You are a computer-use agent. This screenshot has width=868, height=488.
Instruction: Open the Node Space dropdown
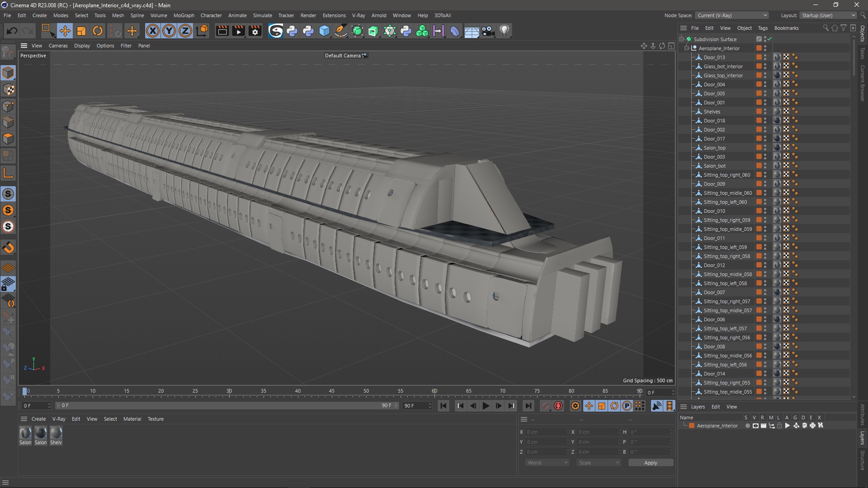[732, 15]
